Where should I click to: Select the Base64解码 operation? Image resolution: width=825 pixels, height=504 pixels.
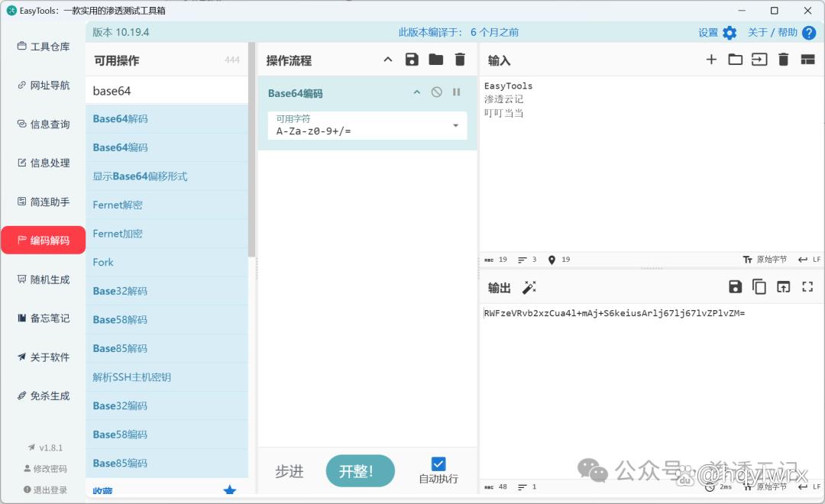167,119
